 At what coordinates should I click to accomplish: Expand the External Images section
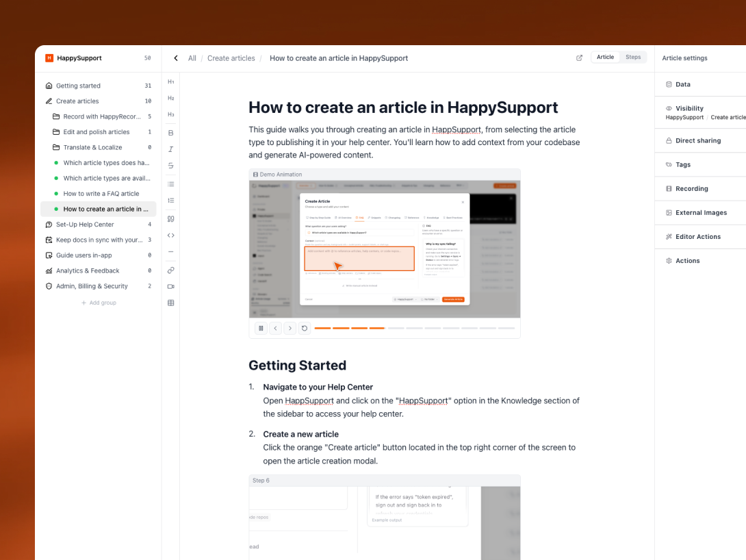700,213
